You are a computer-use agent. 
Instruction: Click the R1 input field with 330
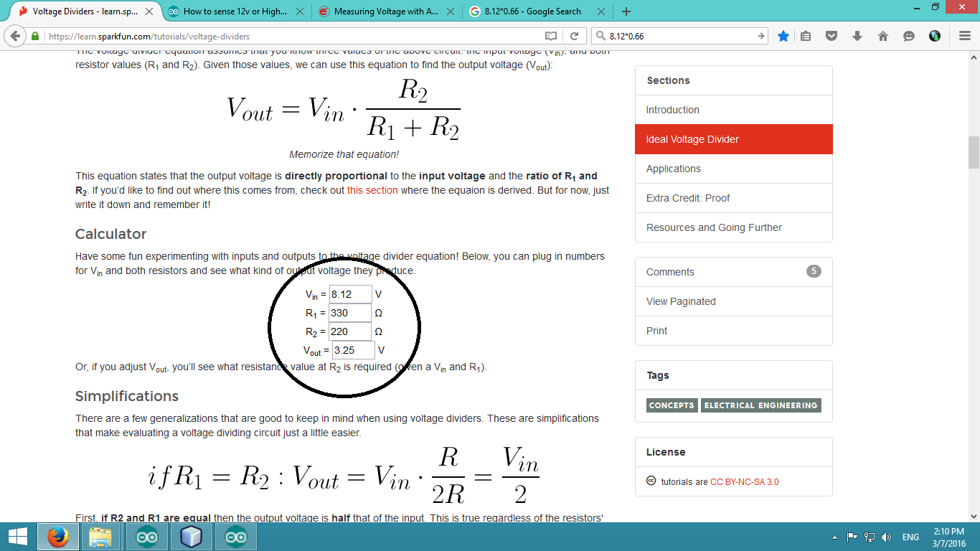point(350,313)
